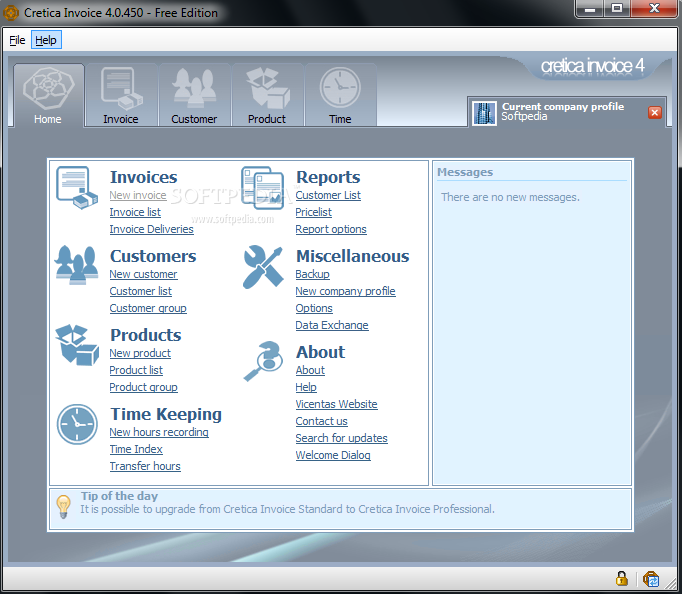Open the Help link under About section
This screenshot has height=594, width=682.
pos(306,387)
